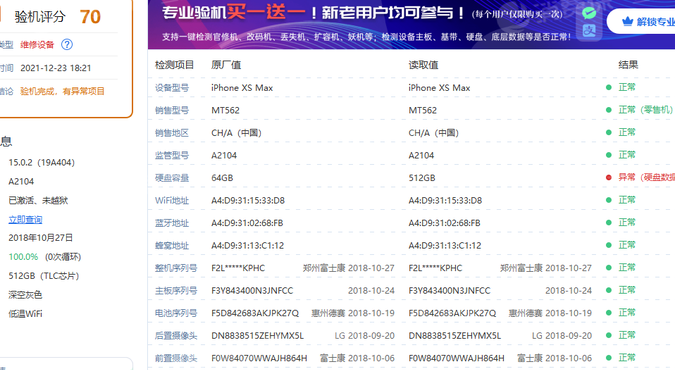Click F3Y843400N3JNFCC under 读取值
675x370 pixels.
(449, 291)
